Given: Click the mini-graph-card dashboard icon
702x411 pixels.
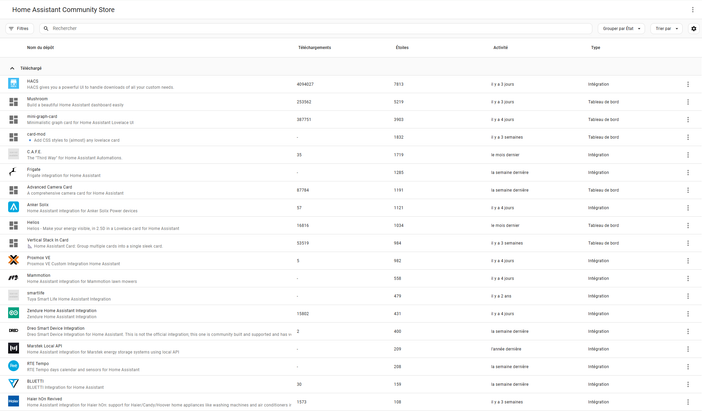Looking at the screenshot, I should (13, 120).
